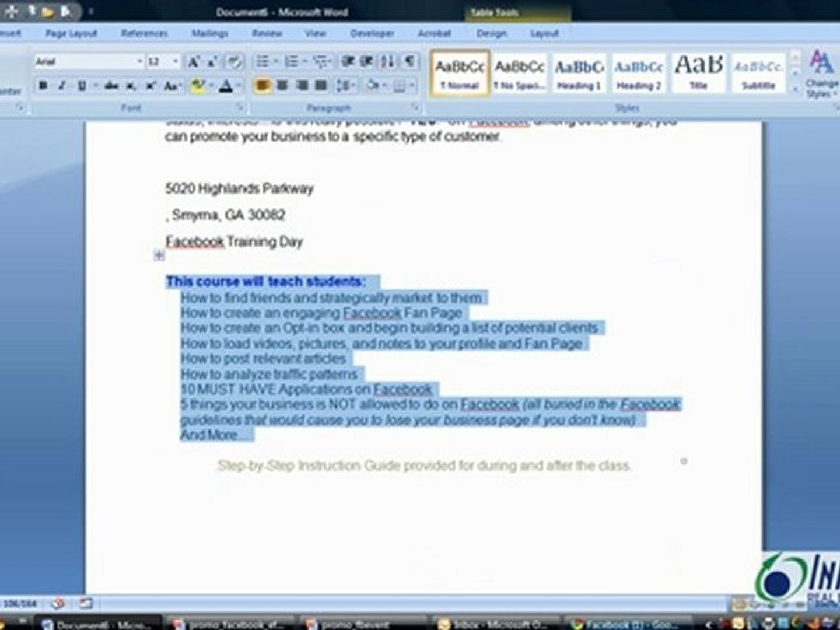The width and height of the screenshot is (840, 630).
Task: Apply text highlight color
Action: [x=197, y=86]
